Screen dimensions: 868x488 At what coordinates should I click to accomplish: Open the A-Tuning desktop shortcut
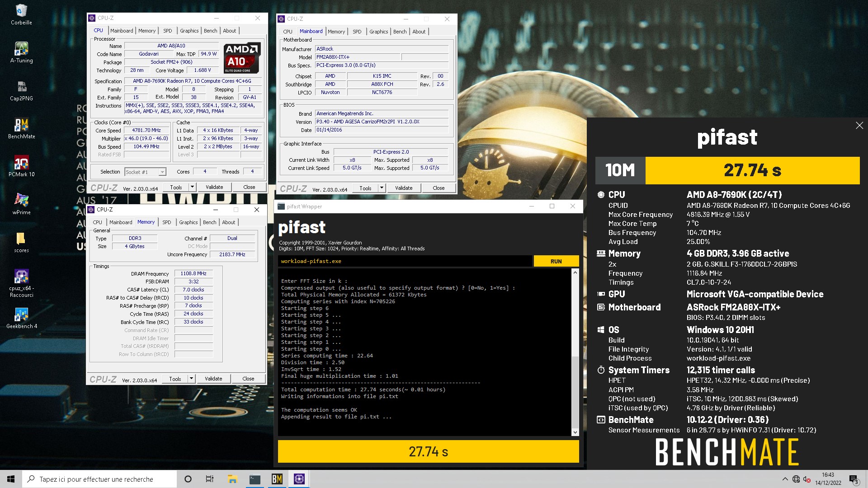[x=21, y=52]
